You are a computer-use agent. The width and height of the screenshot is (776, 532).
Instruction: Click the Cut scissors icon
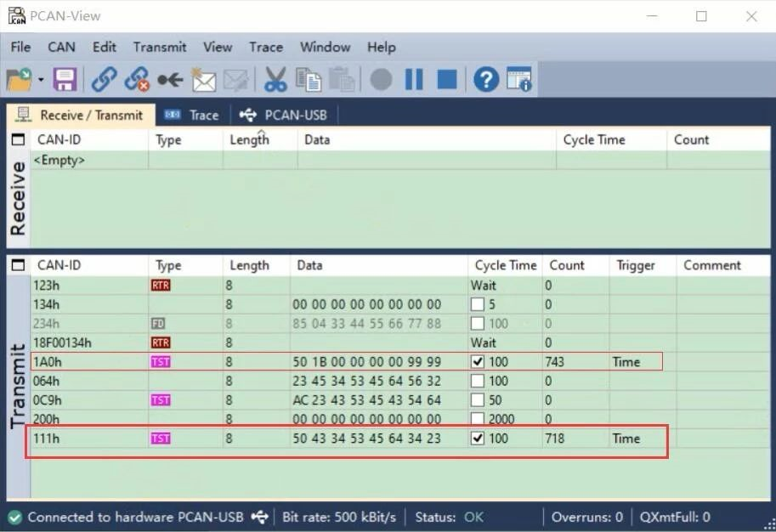click(x=275, y=80)
